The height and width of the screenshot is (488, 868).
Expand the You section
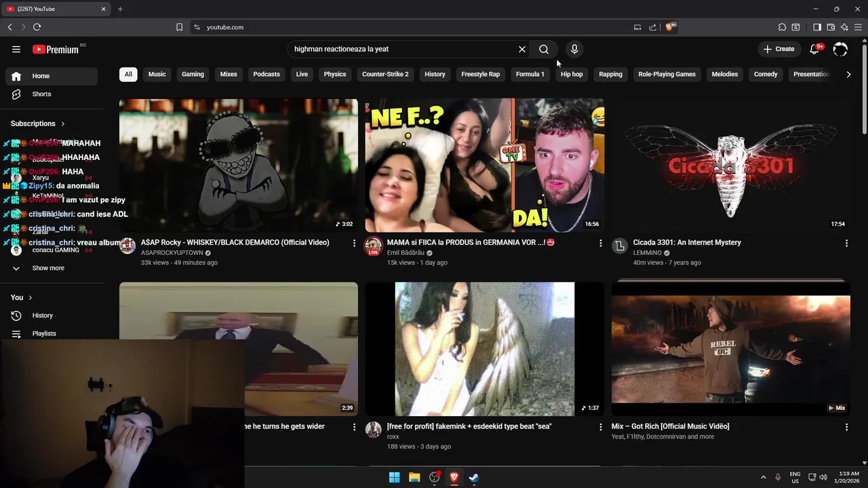click(x=22, y=298)
